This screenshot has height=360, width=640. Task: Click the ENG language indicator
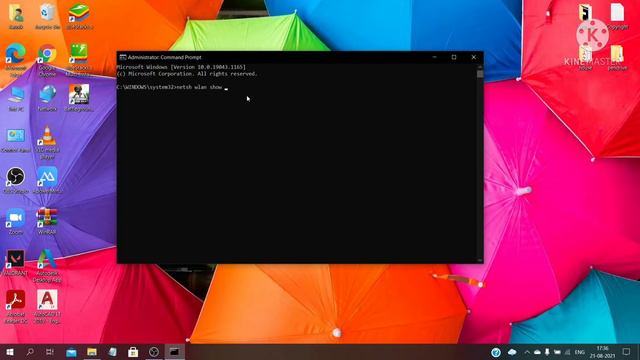[580, 352]
